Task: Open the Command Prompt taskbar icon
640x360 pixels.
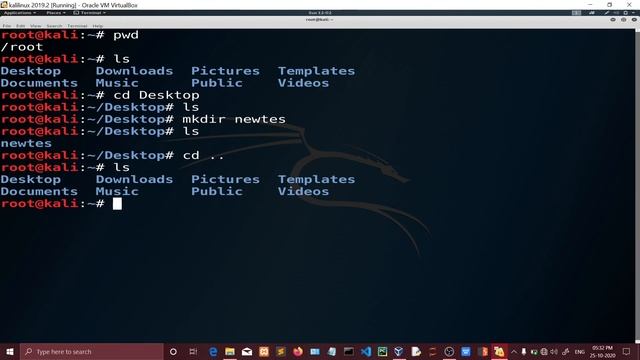Action: [349, 351]
